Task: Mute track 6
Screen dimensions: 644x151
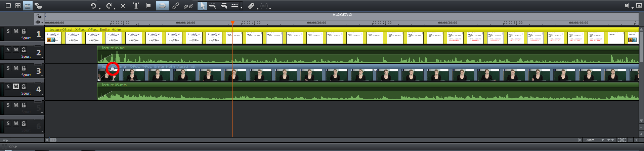Action: click(16, 123)
